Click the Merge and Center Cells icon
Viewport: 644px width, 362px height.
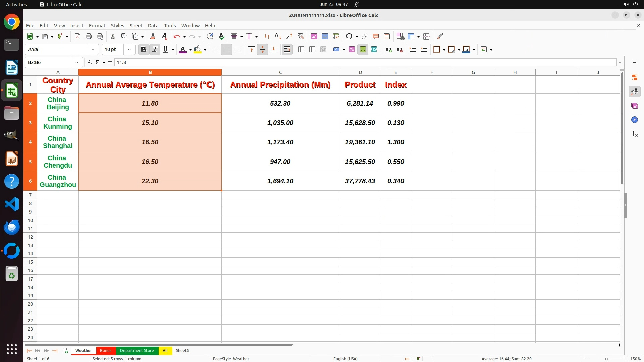pos(301,49)
